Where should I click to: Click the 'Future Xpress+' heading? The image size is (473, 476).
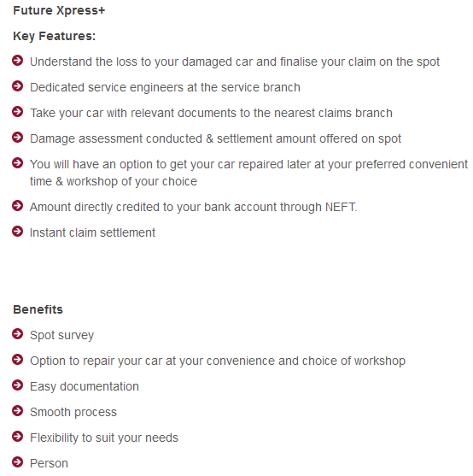click(x=59, y=10)
